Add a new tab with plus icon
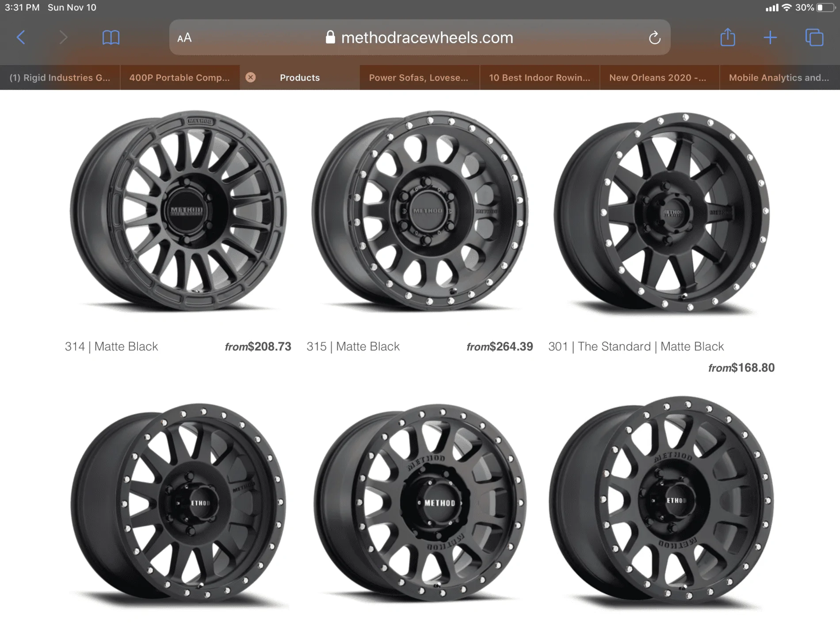 [x=770, y=37]
